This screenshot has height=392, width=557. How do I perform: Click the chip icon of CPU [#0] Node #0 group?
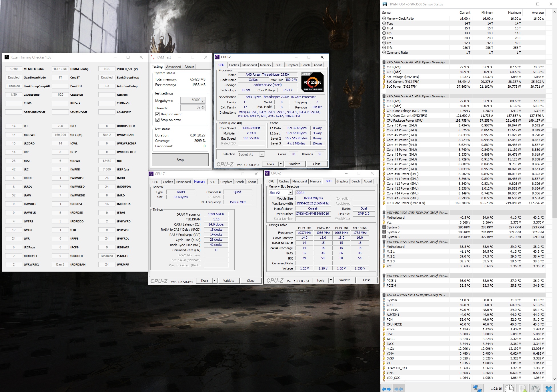384,62
